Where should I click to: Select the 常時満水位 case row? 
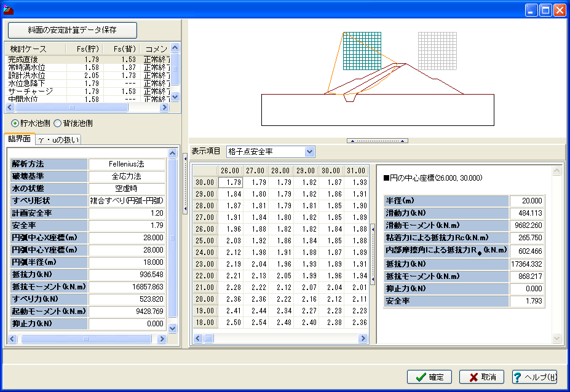click(87, 68)
